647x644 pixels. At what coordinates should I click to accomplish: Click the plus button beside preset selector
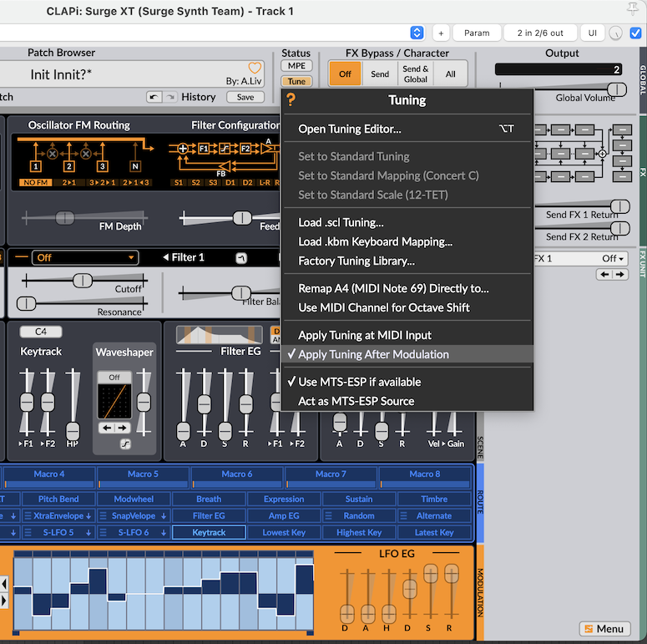tap(441, 33)
